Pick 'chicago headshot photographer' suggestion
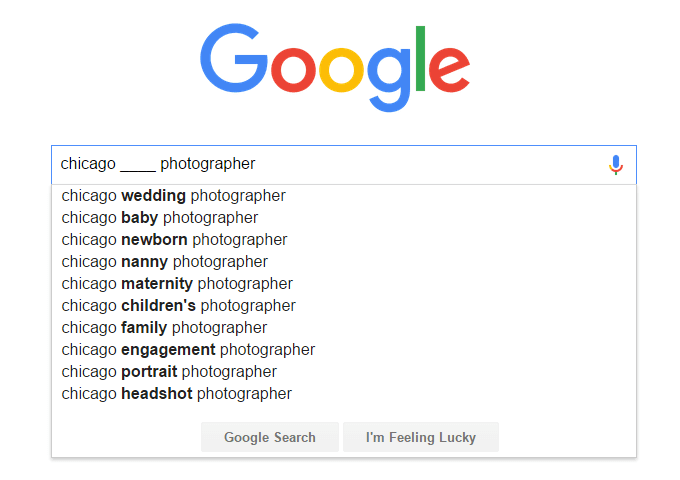This screenshot has width=680, height=480. (x=176, y=394)
